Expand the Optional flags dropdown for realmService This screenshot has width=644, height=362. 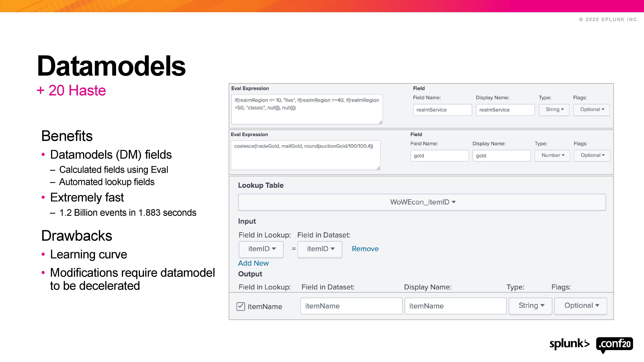(592, 110)
